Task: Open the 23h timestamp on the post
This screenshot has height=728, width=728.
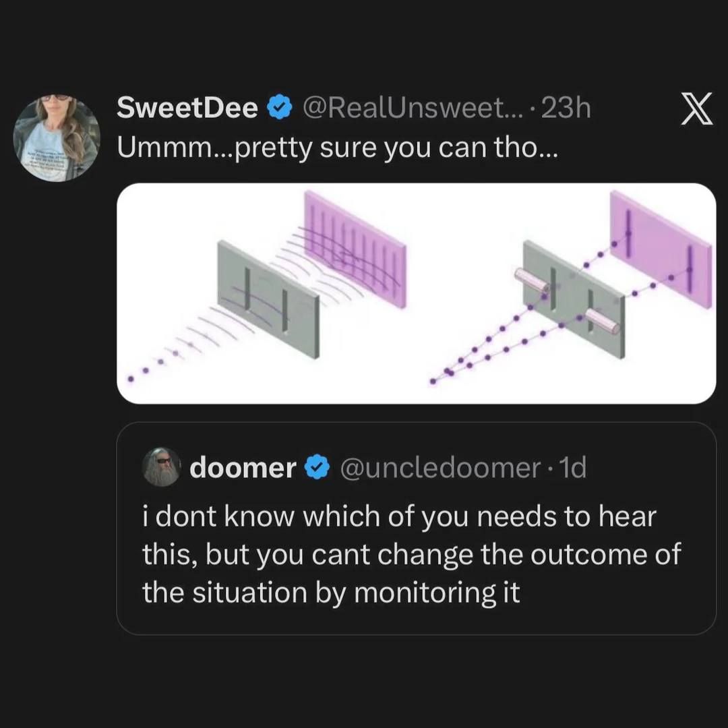Action: [566, 108]
